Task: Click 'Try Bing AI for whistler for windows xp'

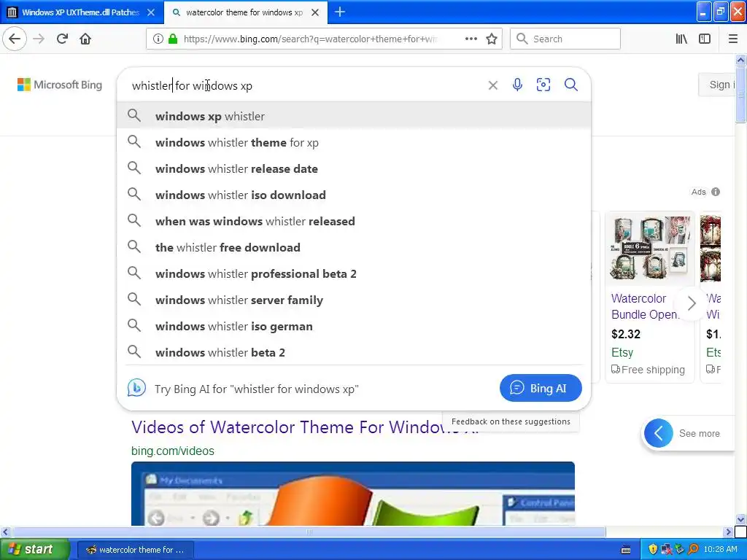Action: (256, 389)
